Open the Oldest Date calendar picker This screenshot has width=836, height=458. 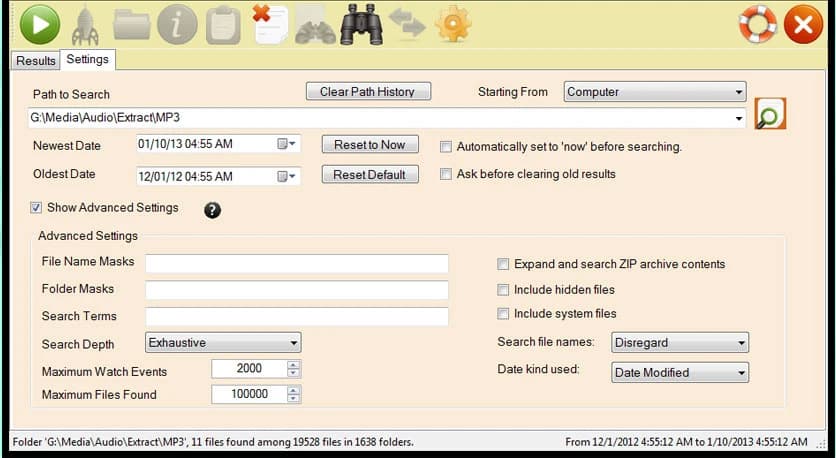click(286, 176)
